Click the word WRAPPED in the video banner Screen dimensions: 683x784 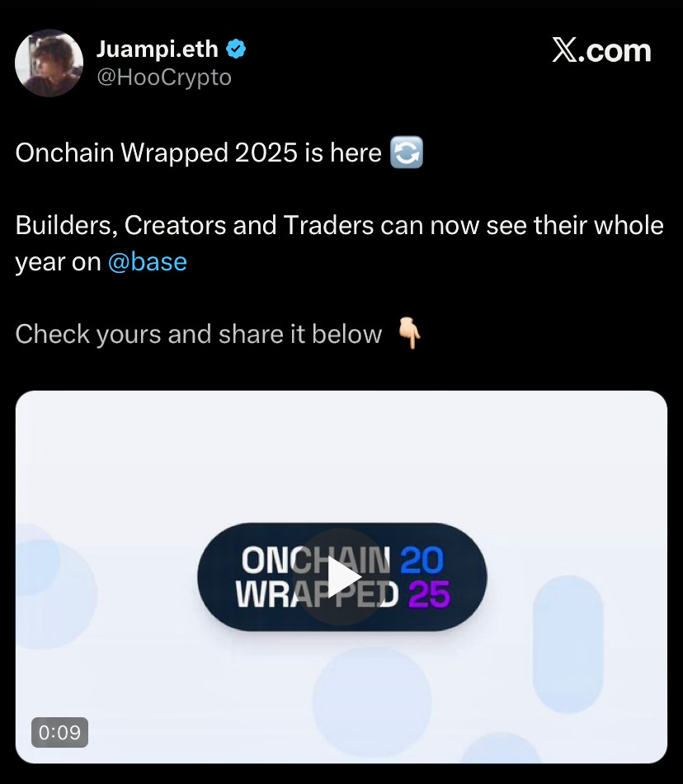pyautogui.click(x=318, y=594)
